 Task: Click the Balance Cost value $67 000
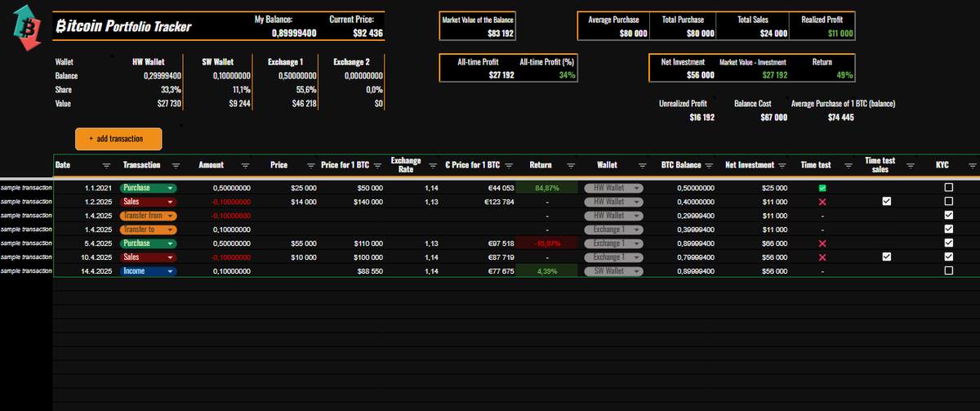[x=773, y=118]
